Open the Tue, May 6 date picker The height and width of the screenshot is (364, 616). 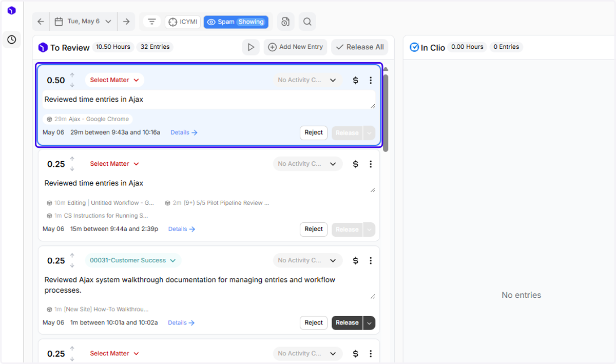point(84,22)
